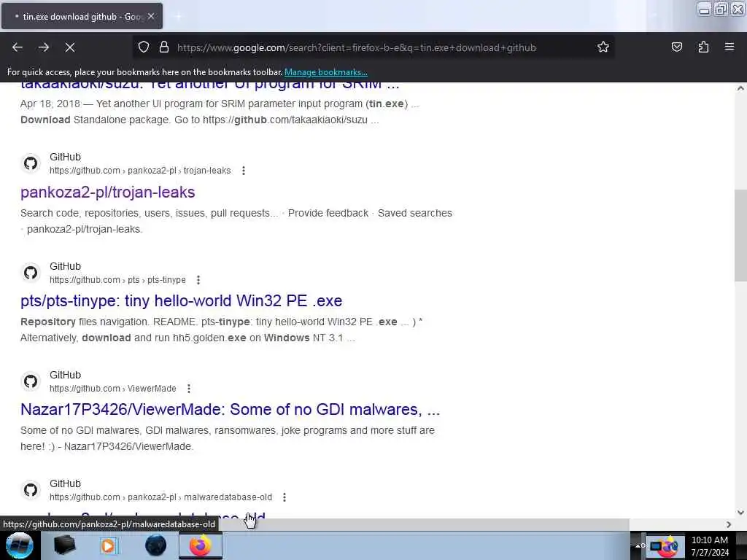
Task: Close the tin.exe download github tab
Action: pos(151,16)
